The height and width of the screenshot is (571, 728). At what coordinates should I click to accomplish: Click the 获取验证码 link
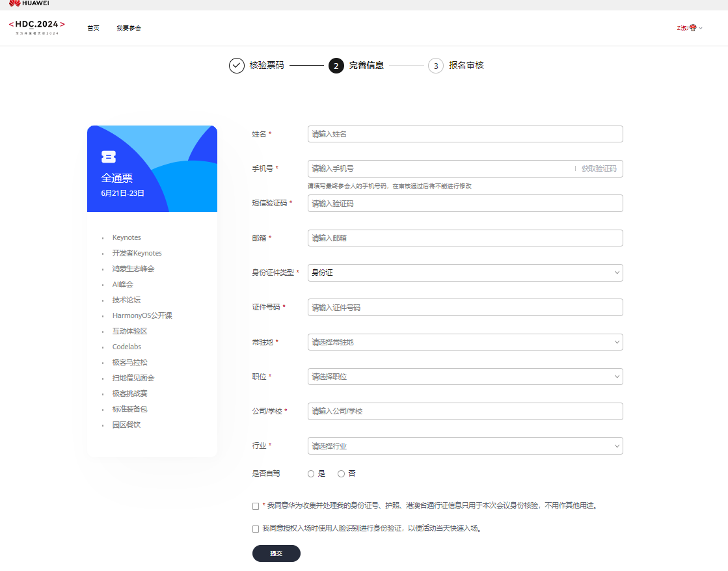[599, 168]
